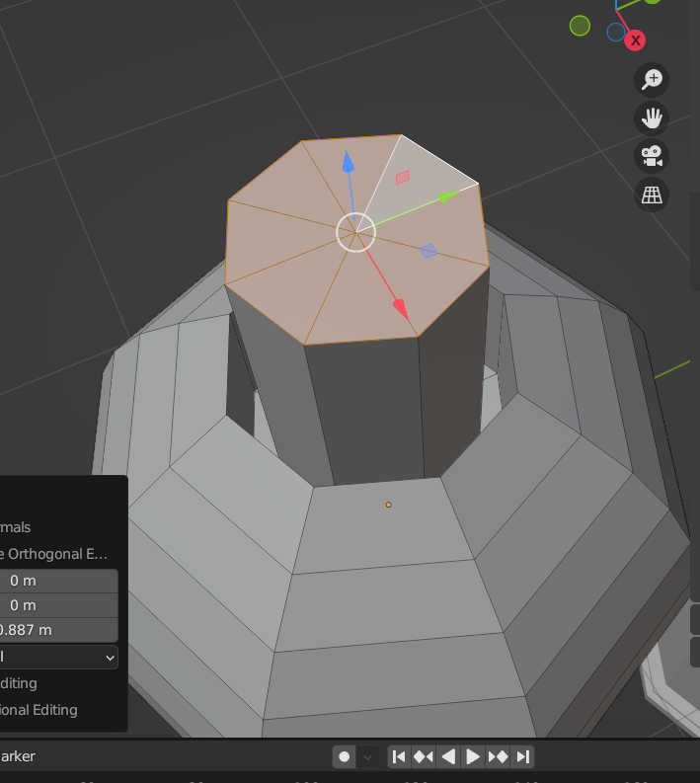Open the orientation dropdown in the operator panel
This screenshot has height=783, width=700.
coord(57,657)
